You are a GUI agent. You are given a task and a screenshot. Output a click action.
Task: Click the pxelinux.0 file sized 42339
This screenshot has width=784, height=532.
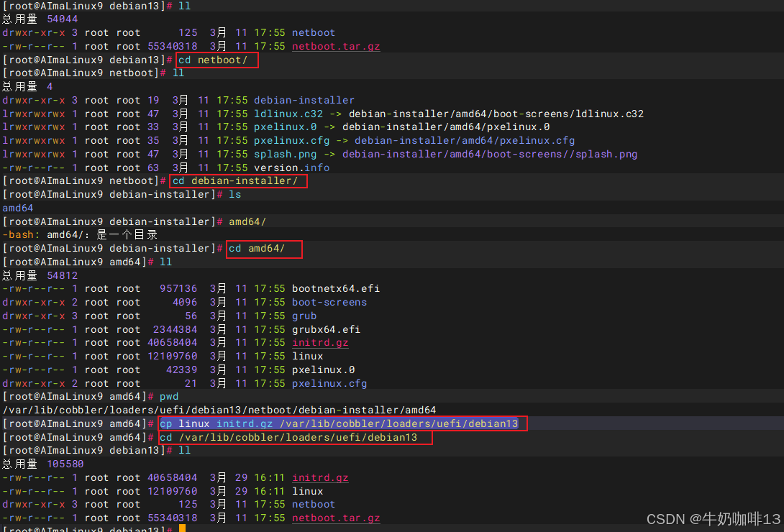323,370
